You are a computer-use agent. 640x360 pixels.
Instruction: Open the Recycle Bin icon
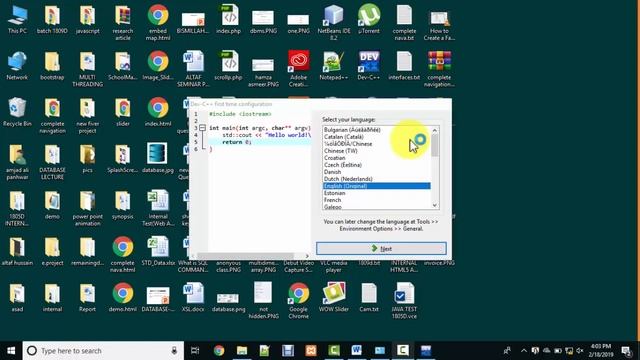pyautogui.click(x=17, y=112)
